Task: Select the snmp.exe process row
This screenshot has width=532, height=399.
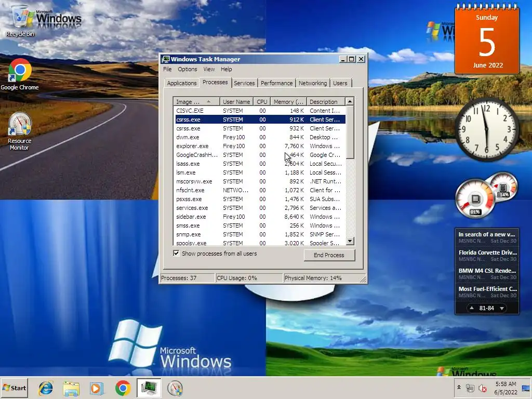Action: coord(260,234)
